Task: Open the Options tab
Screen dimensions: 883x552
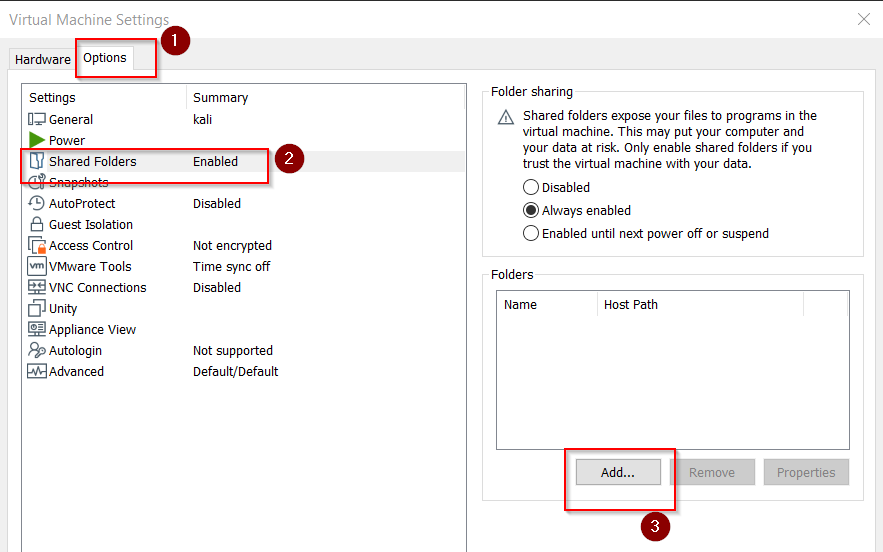Action: [x=105, y=57]
